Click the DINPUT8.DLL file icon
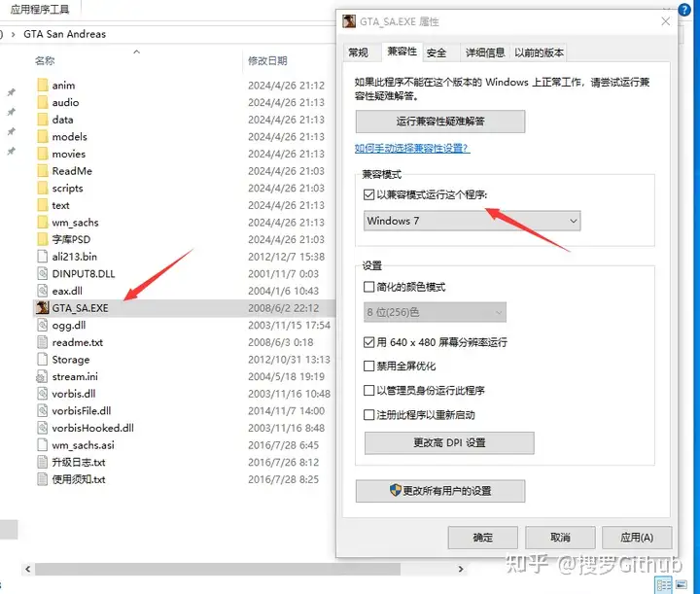This screenshot has width=700, height=594. 43,273
